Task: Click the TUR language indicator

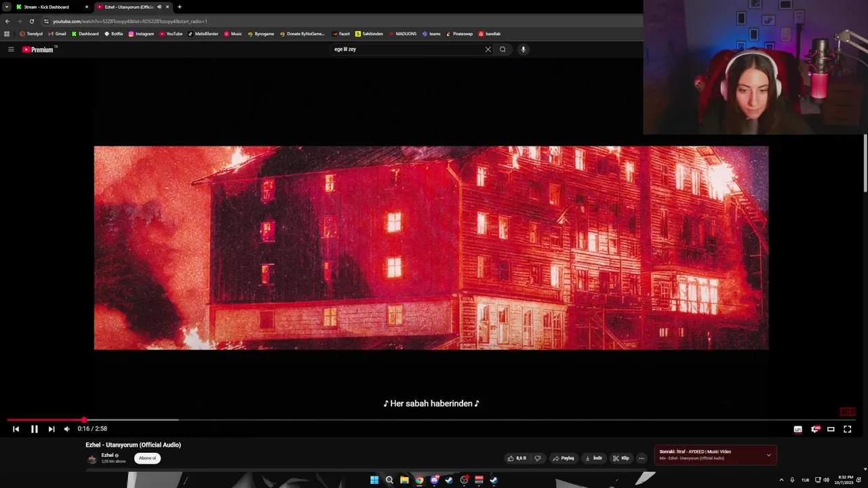Action: click(x=806, y=480)
